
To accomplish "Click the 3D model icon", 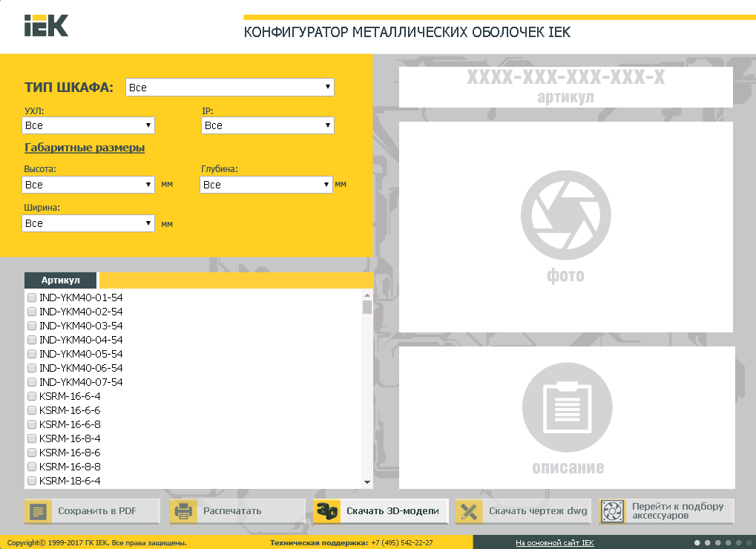I will pos(326,511).
